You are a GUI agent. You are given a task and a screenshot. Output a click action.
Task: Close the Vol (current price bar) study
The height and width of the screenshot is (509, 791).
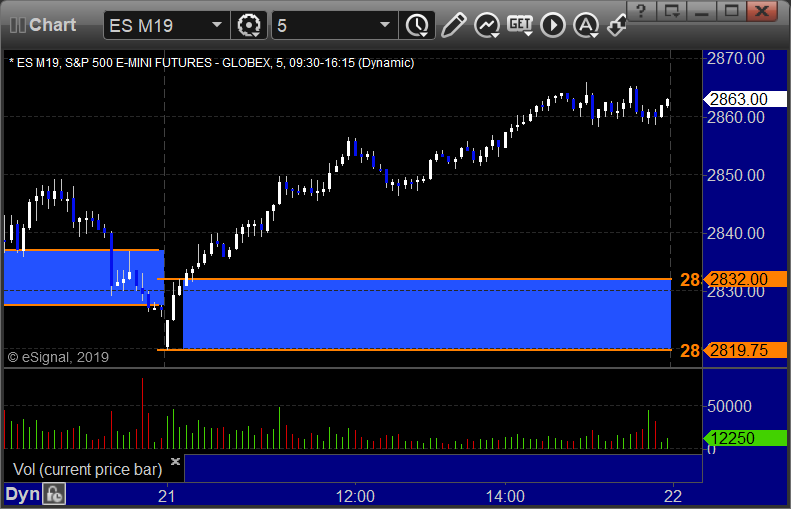coord(175,461)
